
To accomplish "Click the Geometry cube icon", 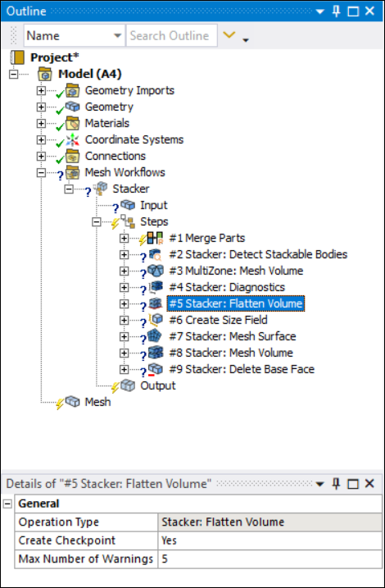I will 73,107.
